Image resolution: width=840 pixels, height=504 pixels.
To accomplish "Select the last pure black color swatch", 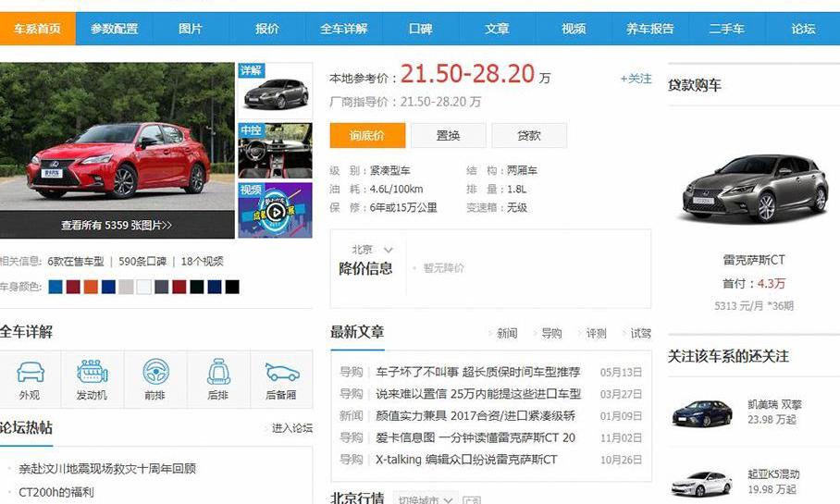I will [232, 287].
